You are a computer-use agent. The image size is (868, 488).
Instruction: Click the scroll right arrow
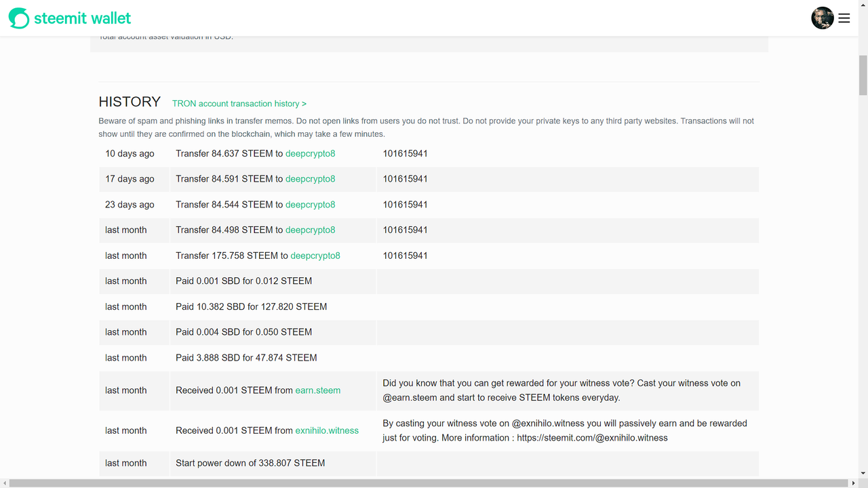tap(853, 483)
